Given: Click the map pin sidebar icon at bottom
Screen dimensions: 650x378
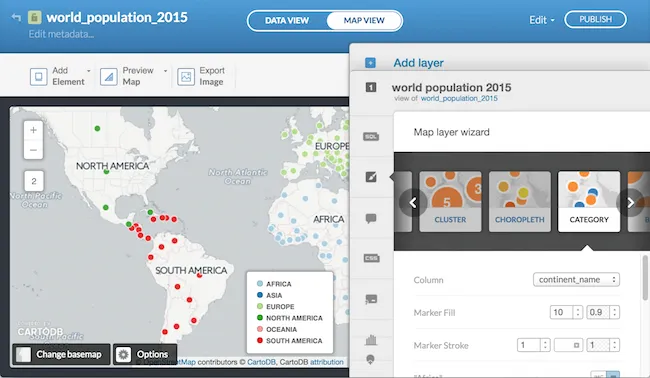Looking at the screenshot, I should pos(370,359).
